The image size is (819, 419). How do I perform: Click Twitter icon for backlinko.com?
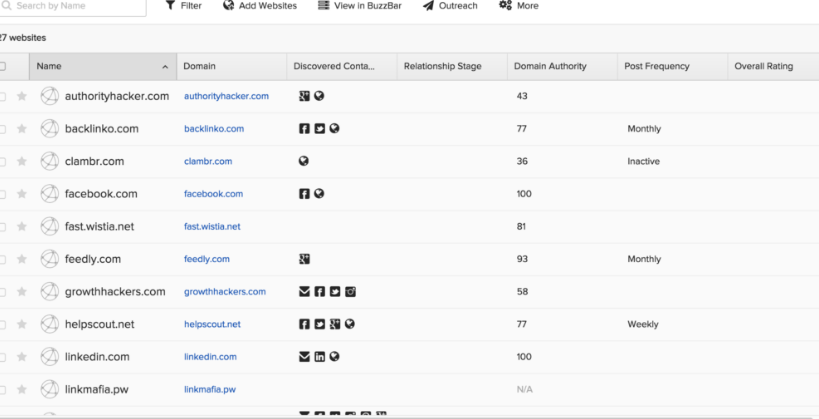[320, 129]
